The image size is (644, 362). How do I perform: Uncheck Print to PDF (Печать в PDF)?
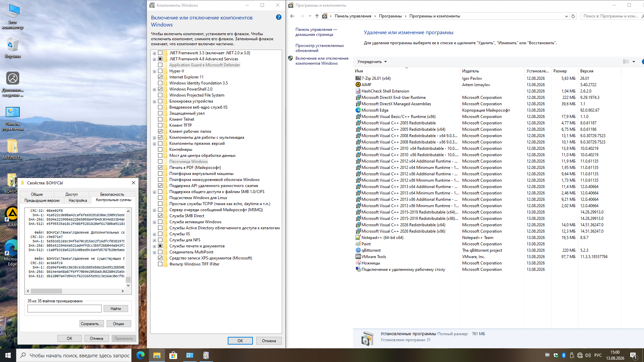pyautogui.click(x=160, y=168)
